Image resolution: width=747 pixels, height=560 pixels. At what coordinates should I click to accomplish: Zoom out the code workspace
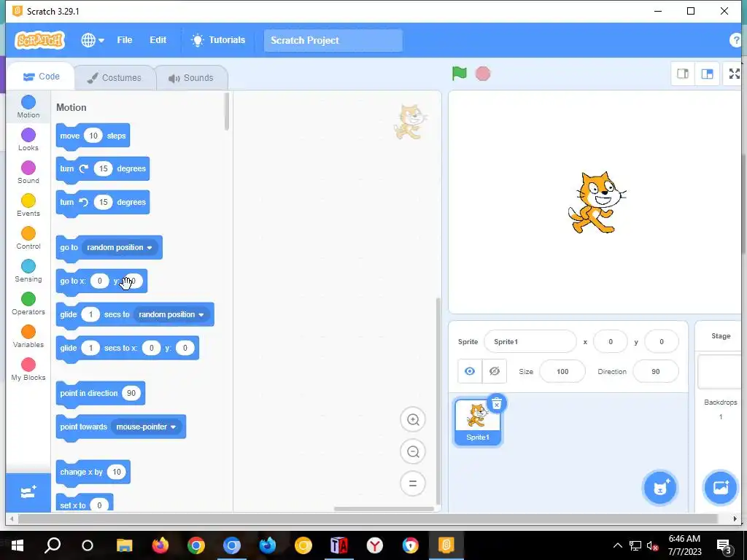click(413, 451)
